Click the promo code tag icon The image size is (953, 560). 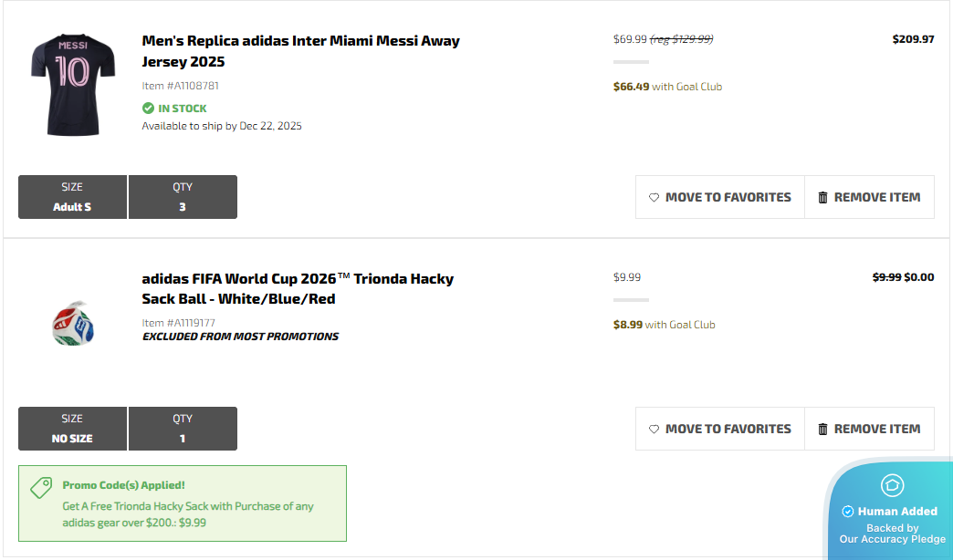[x=41, y=488]
